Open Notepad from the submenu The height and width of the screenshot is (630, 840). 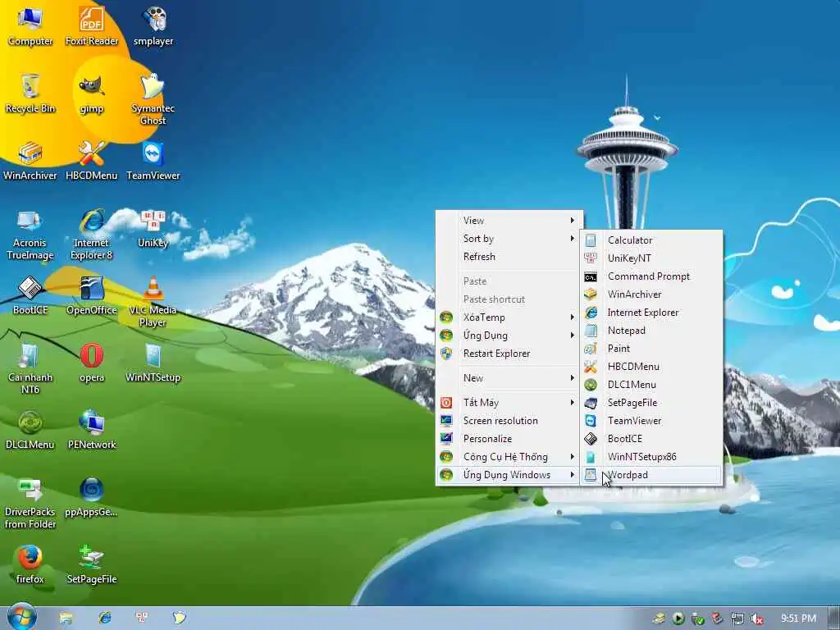click(651, 331)
